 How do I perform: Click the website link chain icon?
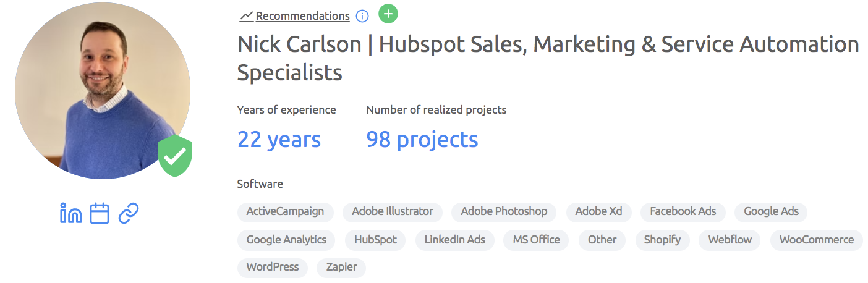pos(128,213)
